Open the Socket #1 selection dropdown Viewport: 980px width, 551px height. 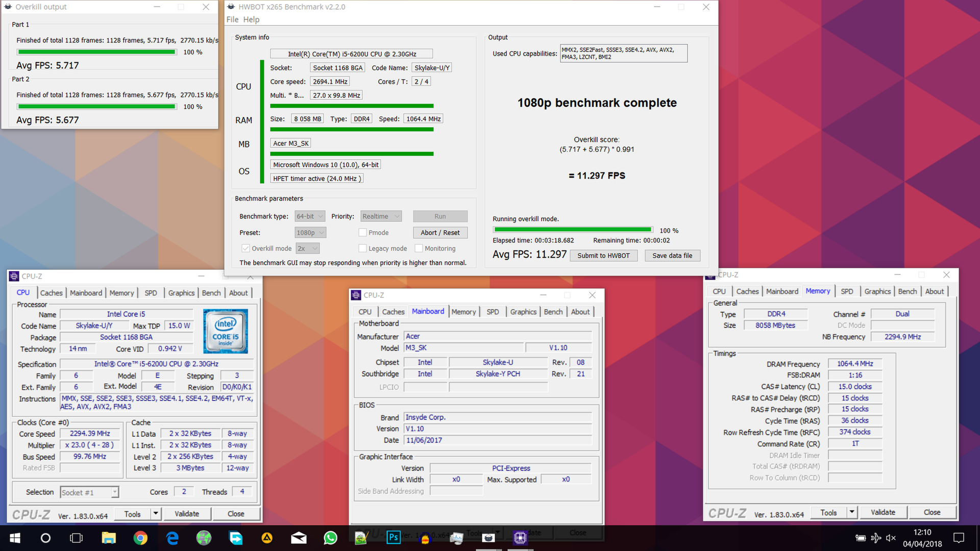(x=89, y=492)
